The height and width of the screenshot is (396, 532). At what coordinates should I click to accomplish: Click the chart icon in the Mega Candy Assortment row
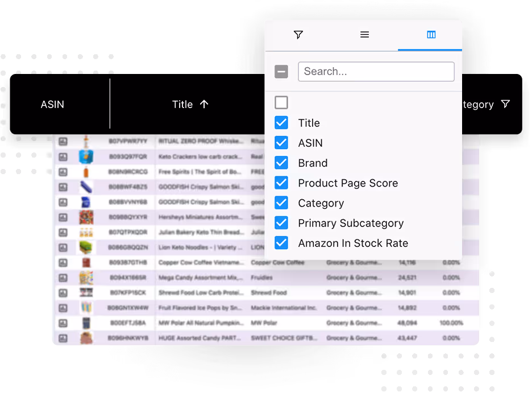click(x=63, y=278)
